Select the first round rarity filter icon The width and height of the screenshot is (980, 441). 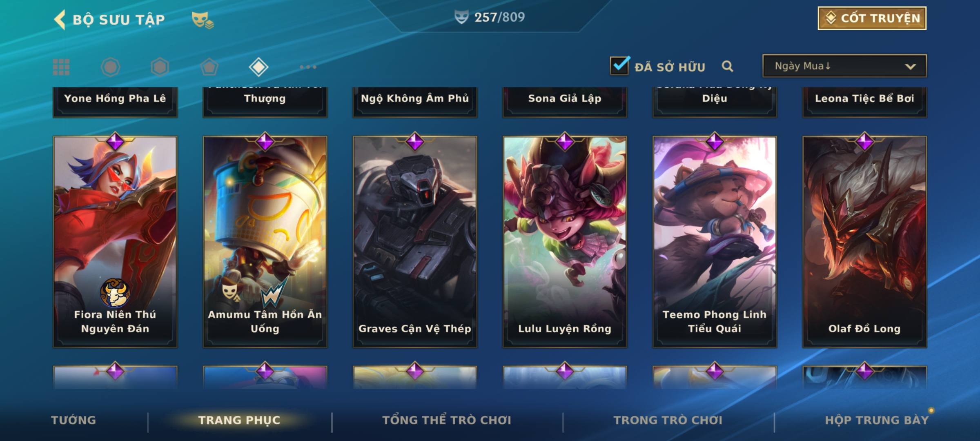coord(111,67)
